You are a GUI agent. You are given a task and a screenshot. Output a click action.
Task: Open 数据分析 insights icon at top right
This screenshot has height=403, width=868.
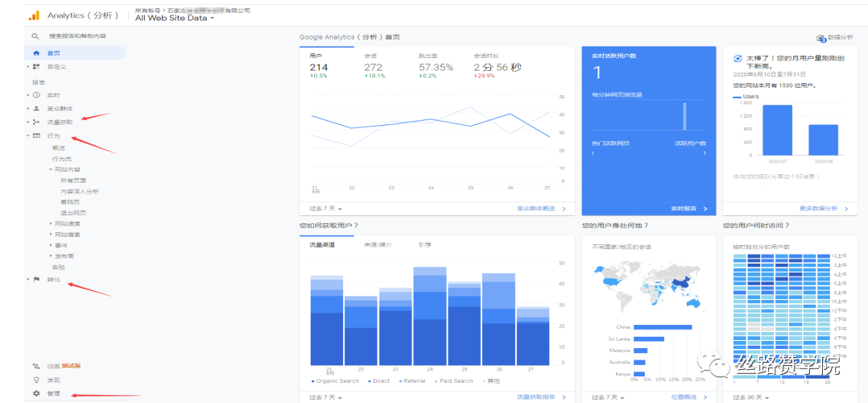tap(821, 38)
